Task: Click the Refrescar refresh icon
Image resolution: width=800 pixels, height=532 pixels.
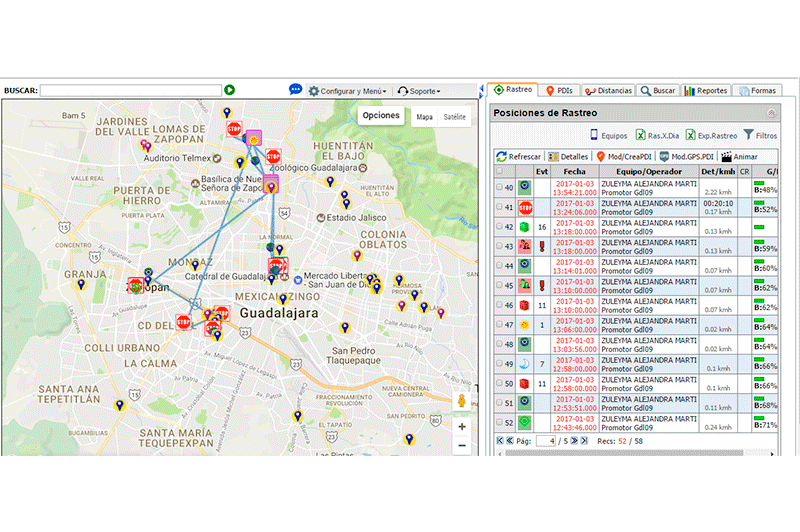Action: (x=502, y=157)
